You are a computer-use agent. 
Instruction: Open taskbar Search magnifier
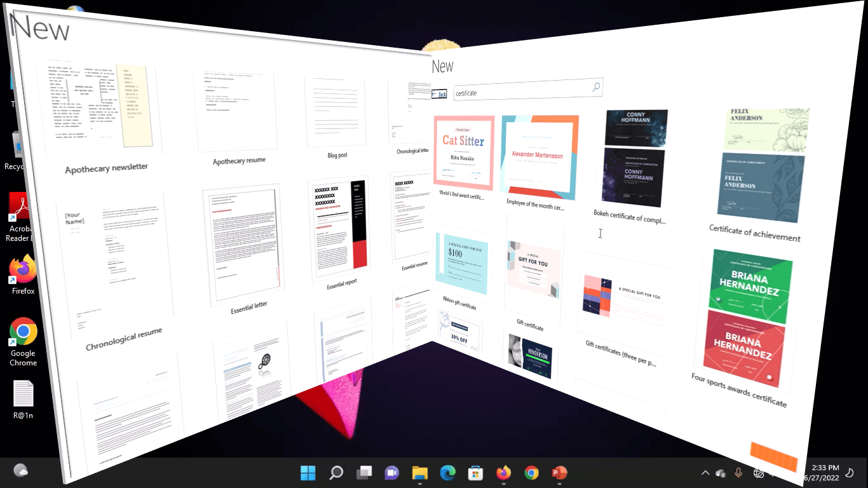(x=336, y=473)
